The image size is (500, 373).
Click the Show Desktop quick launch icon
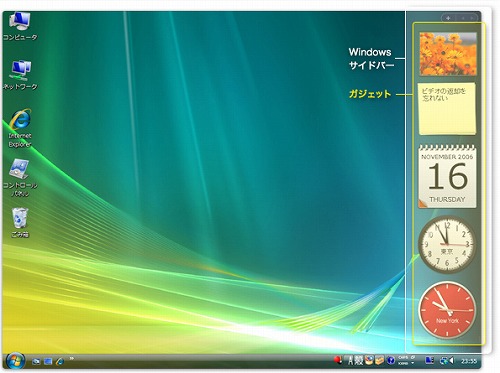pos(36,361)
